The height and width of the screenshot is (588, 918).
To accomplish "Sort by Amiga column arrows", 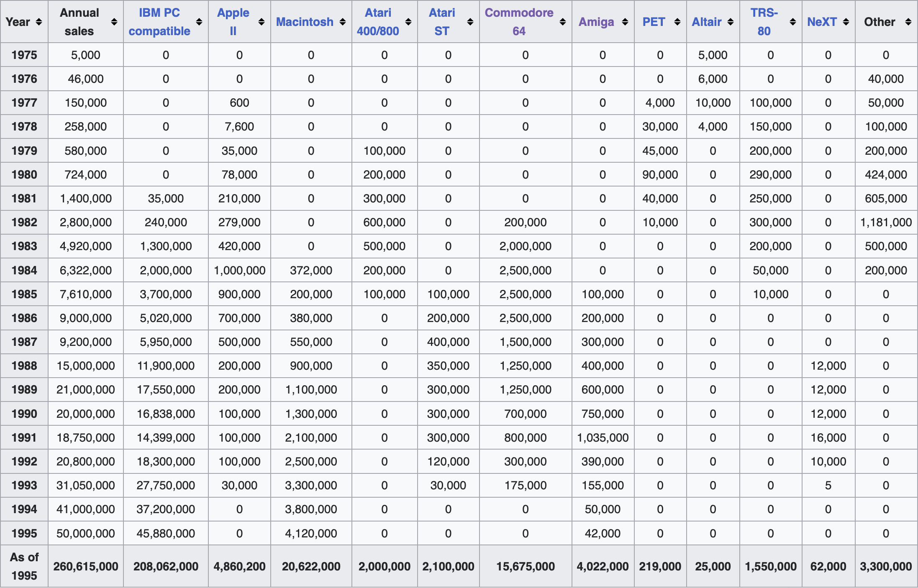I will [625, 22].
